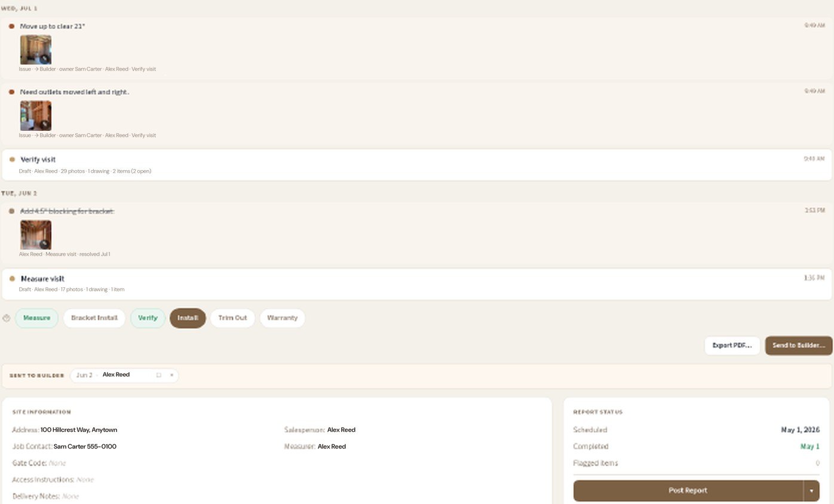Open the 'blocking for bracket' photo thumbnail

(x=36, y=235)
